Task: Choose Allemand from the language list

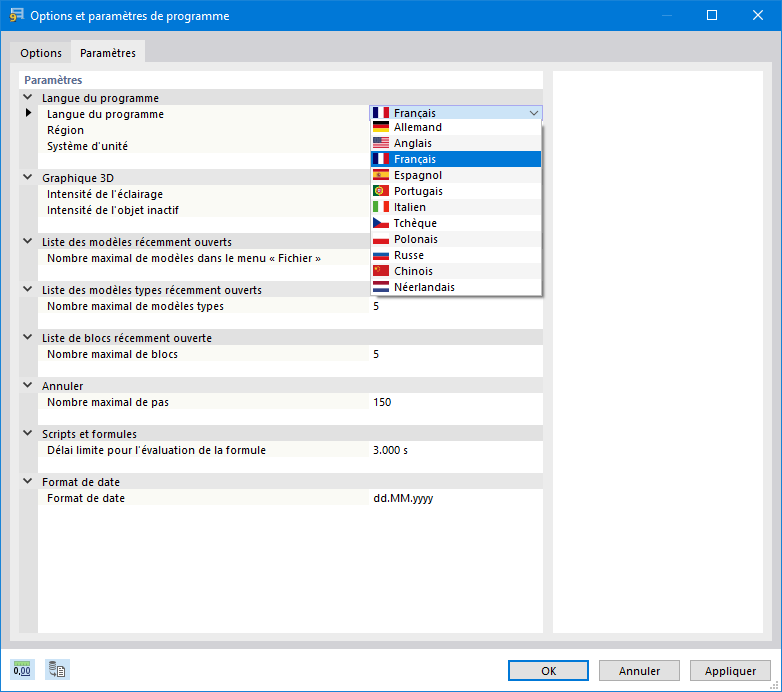Action: [456, 127]
